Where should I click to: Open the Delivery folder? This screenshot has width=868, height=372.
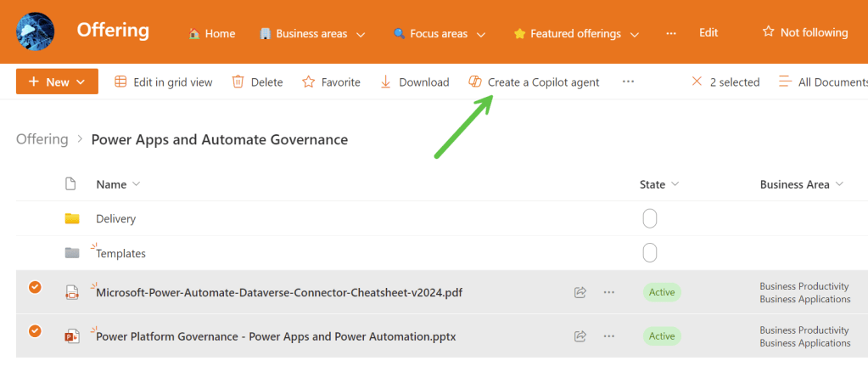tap(115, 218)
